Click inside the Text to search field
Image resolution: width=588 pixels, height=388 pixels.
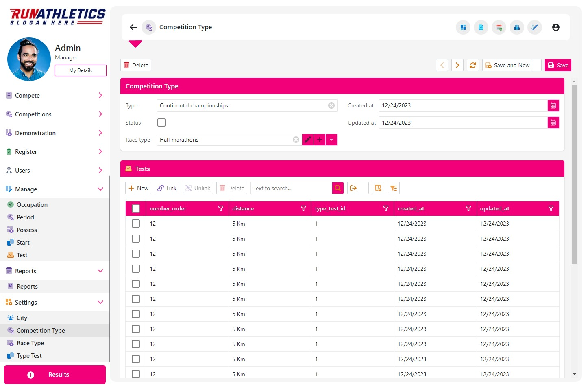click(290, 188)
